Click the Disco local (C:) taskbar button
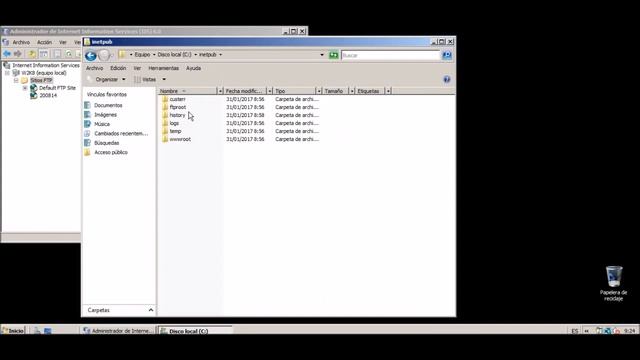640x360 pixels. click(196, 331)
